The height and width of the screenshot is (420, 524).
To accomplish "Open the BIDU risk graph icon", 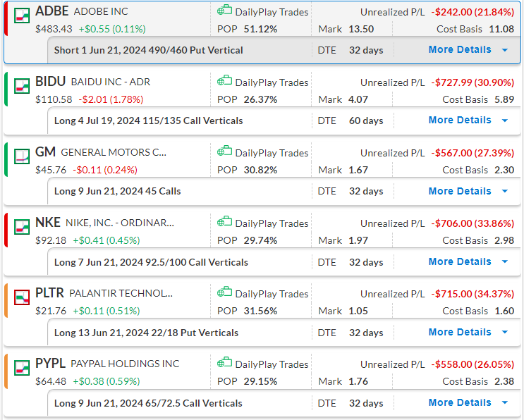I will pos(22,86).
